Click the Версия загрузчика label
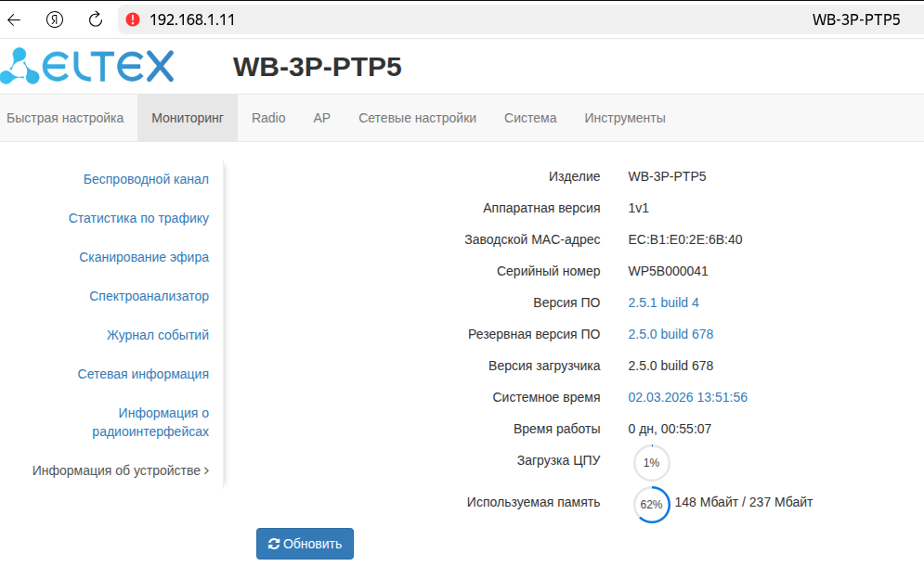This screenshot has width=924, height=579. click(544, 366)
